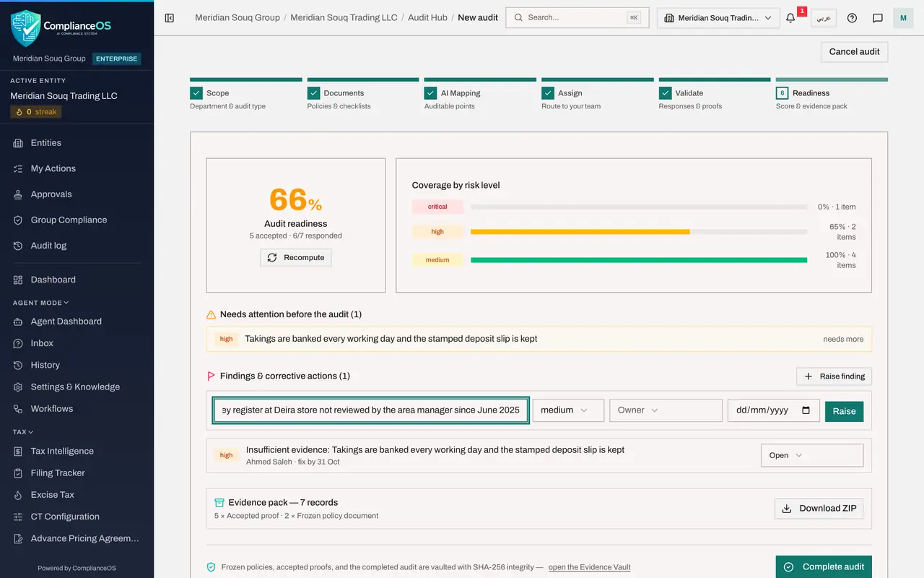Open the notifications bell

point(790,18)
